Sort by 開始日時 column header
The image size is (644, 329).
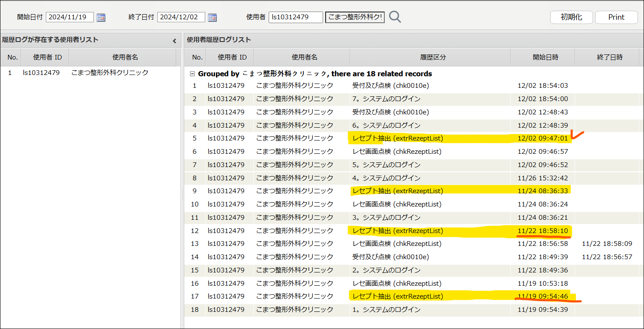(x=542, y=57)
